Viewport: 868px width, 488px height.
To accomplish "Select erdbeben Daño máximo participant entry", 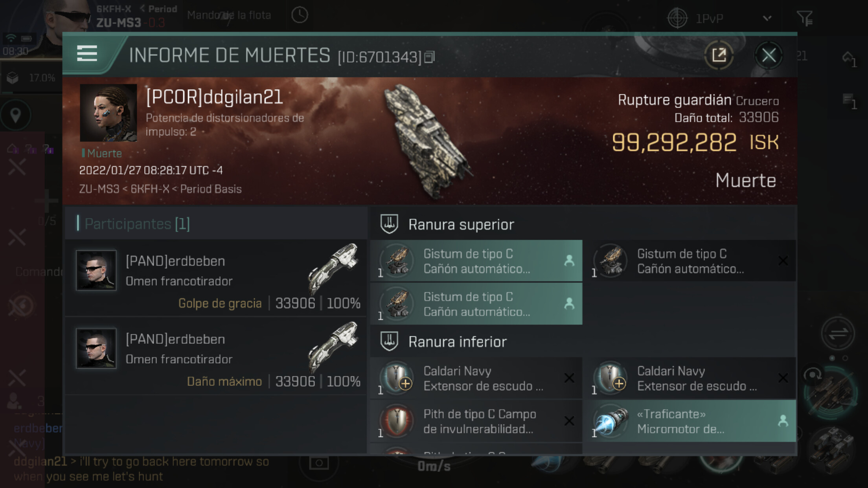I will (x=216, y=356).
